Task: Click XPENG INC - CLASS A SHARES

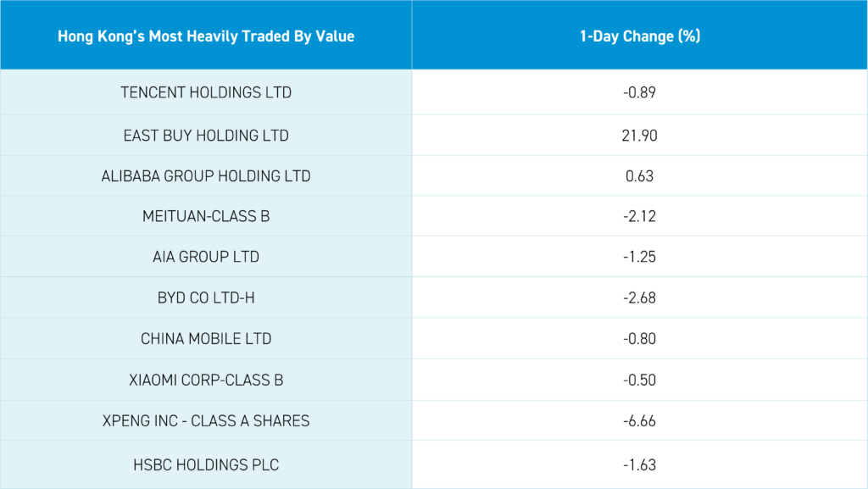Action: (206, 420)
